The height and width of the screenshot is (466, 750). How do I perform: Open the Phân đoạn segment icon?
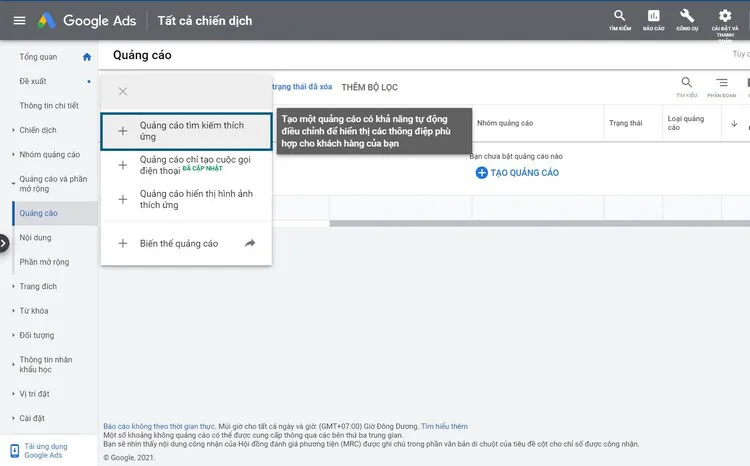click(721, 84)
